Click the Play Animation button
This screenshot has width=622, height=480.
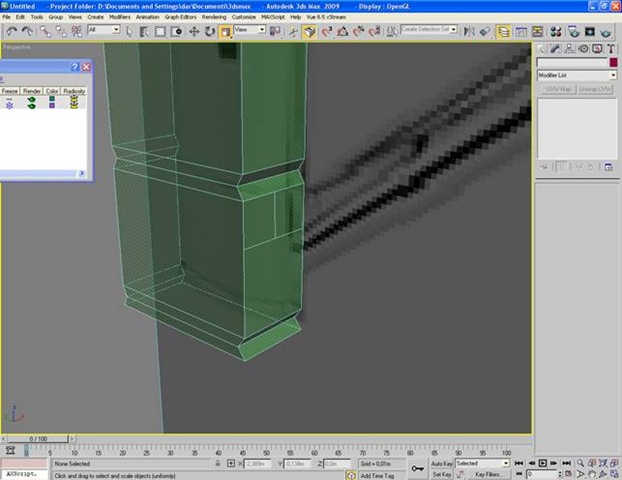(543, 464)
